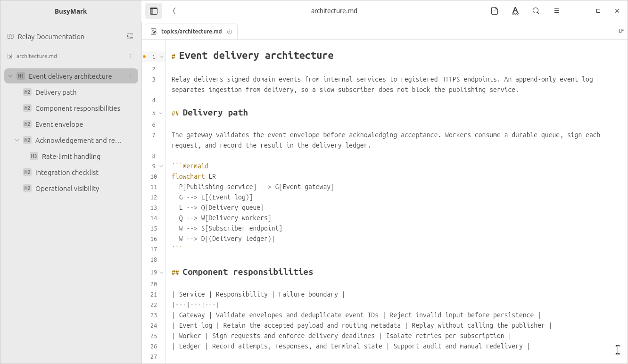Go to Event envelope in the outline

coord(59,124)
